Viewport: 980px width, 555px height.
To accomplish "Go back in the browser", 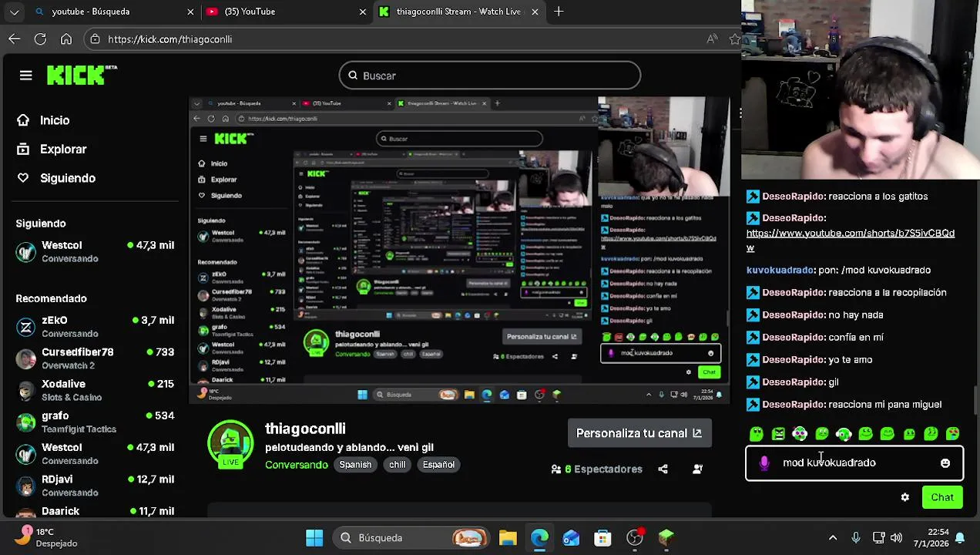I will (15, 39).
